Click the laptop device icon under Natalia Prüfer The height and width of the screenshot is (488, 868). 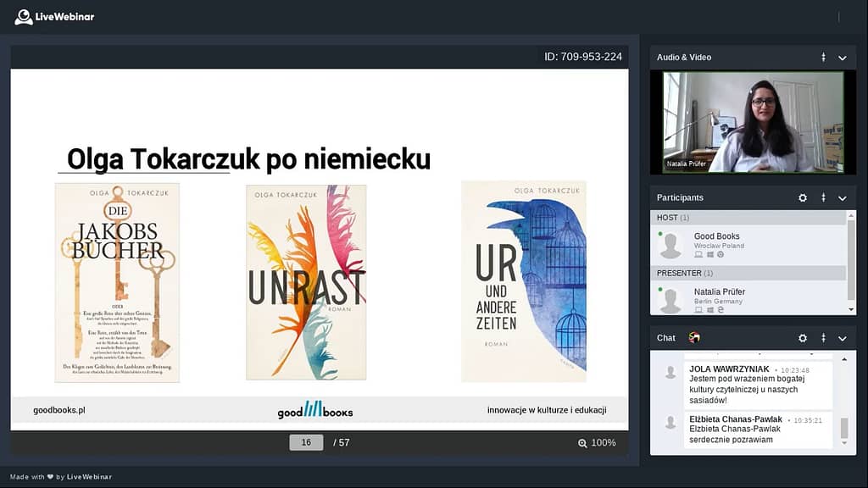click(x=698, y=310)
